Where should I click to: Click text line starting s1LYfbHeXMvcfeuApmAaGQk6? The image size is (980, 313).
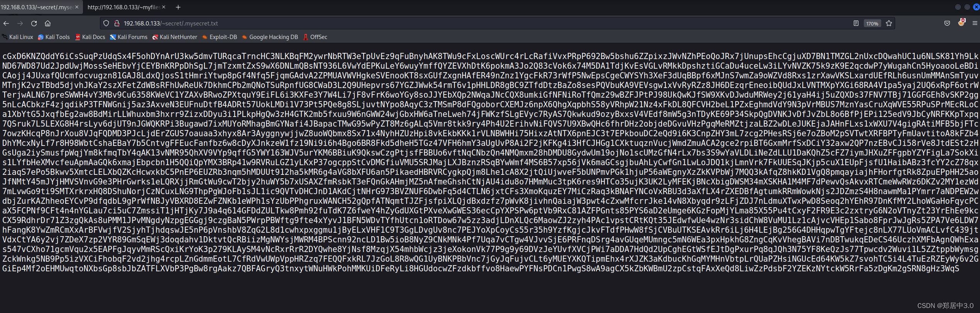tap(490, 162)
